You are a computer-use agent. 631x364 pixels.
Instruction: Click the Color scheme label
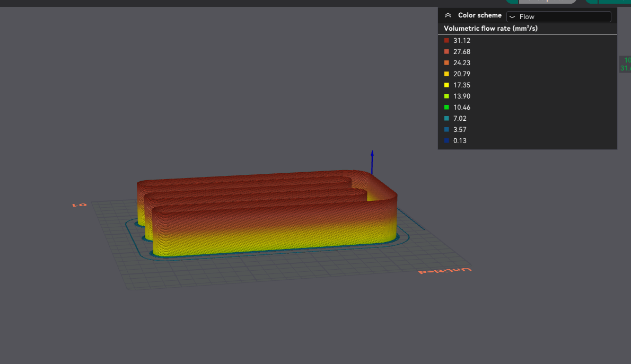coord(480,15)
